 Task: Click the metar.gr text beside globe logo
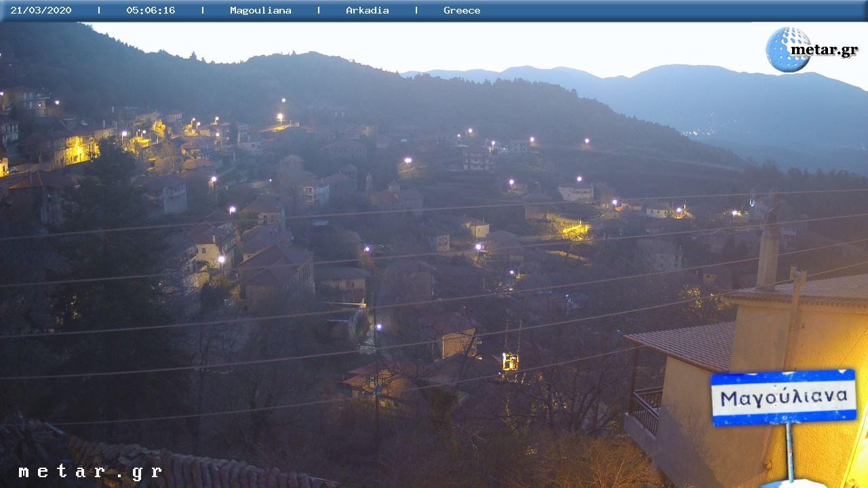coord(825,50)
